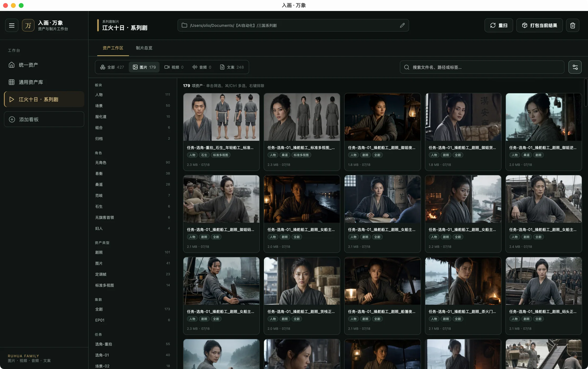Click the 石生 tag on the first card

point(204,155)
